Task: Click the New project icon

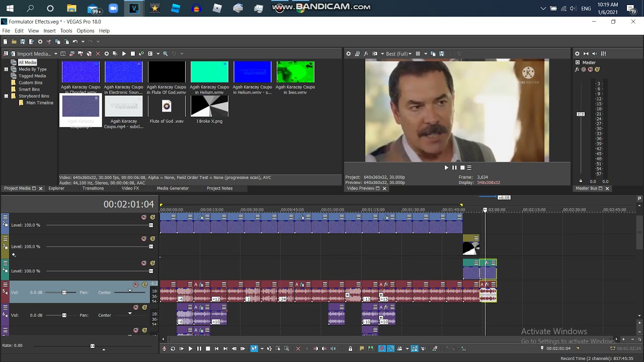Action: [x=5, y=42]
